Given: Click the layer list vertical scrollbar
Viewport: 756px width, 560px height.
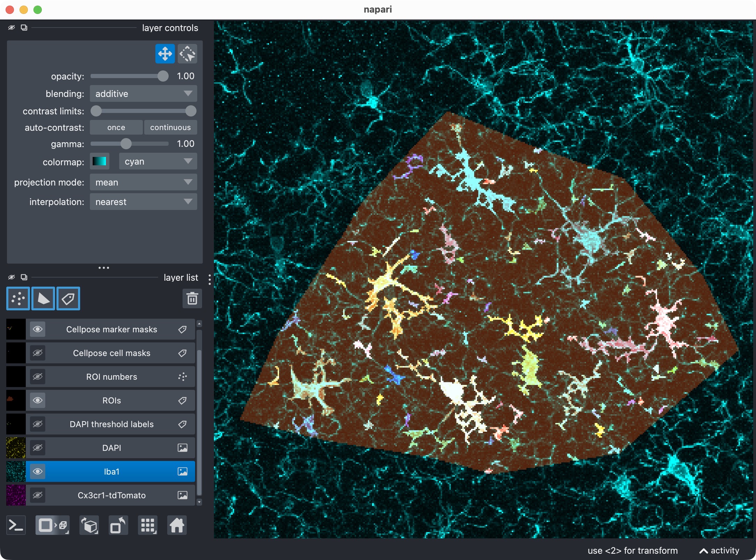Looking at the screenshot, I should 199,422.
